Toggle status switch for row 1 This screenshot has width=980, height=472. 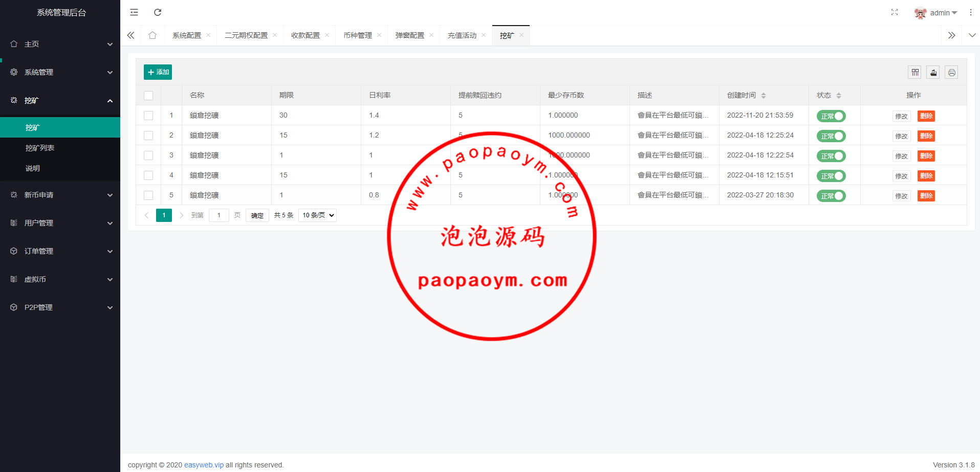tap(831, 116)
